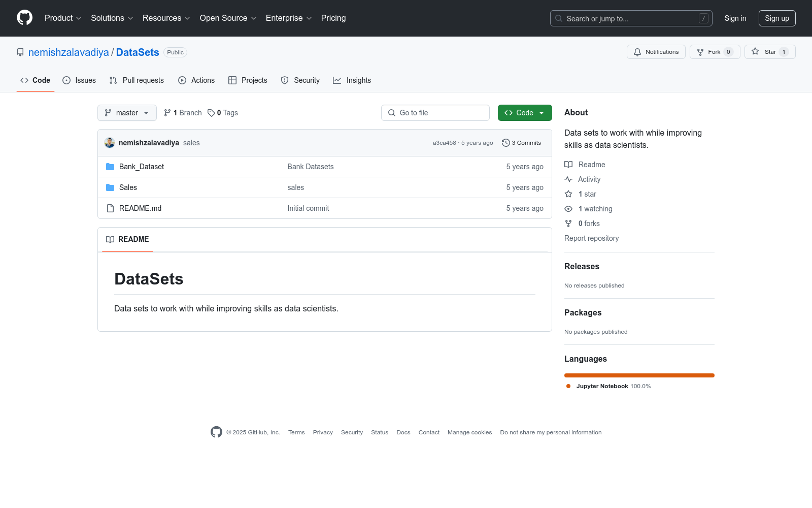Click Do not share my personal information
812x508 pixels.
551,432
